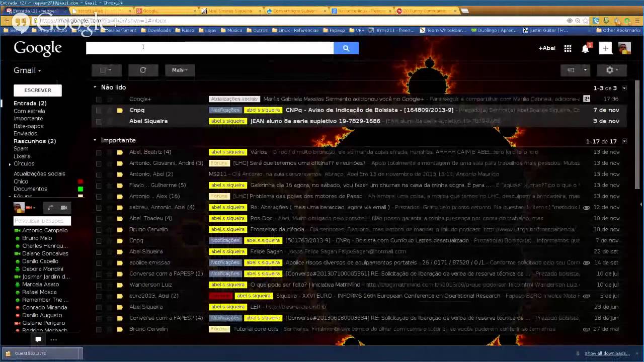The image size is (644, 362).
Task: Click the green color swatch beside Documentos label
Action: pyautogui.click(x=80, y=189)
